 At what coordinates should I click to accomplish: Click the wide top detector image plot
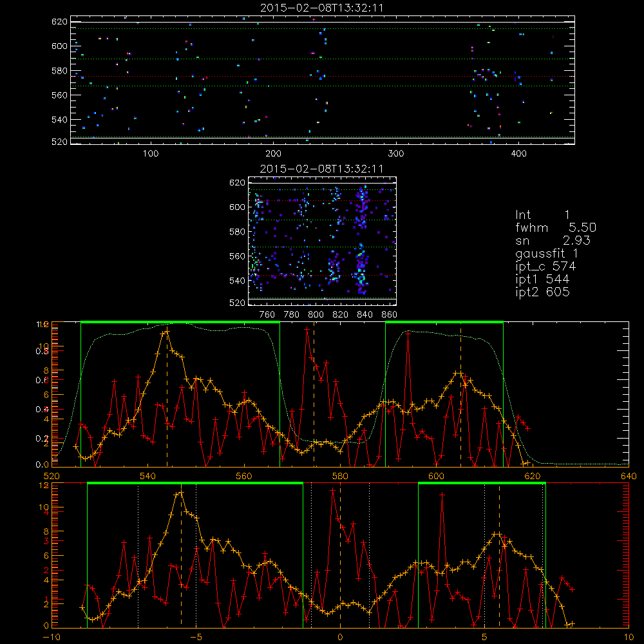323,80
